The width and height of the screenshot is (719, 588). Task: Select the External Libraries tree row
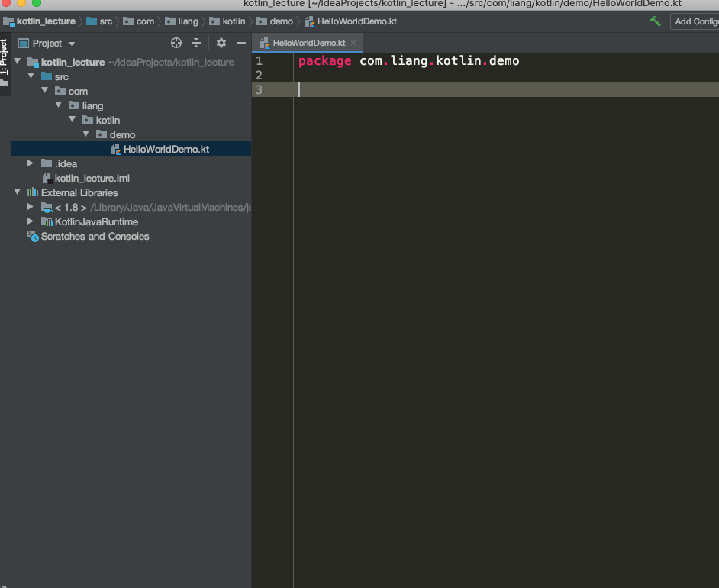tap(131, 192)
